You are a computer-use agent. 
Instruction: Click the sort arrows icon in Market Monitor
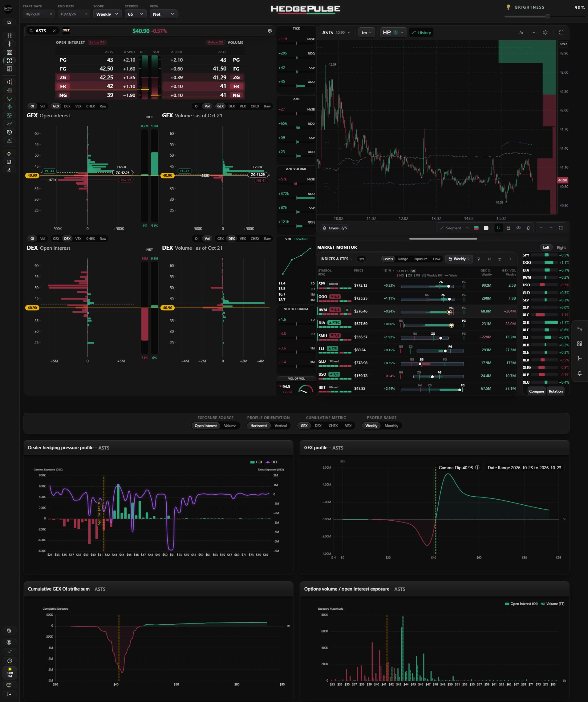[x=489, y=259]
